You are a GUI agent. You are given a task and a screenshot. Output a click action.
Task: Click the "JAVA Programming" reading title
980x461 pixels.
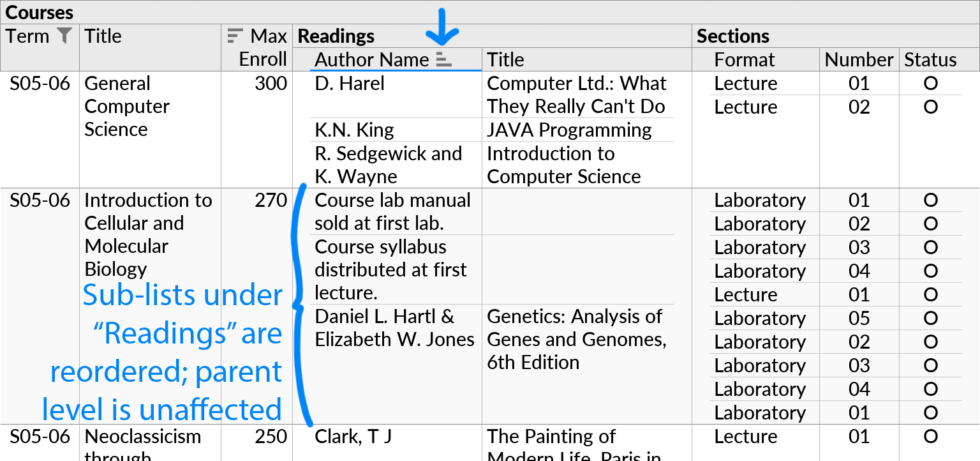569,130
